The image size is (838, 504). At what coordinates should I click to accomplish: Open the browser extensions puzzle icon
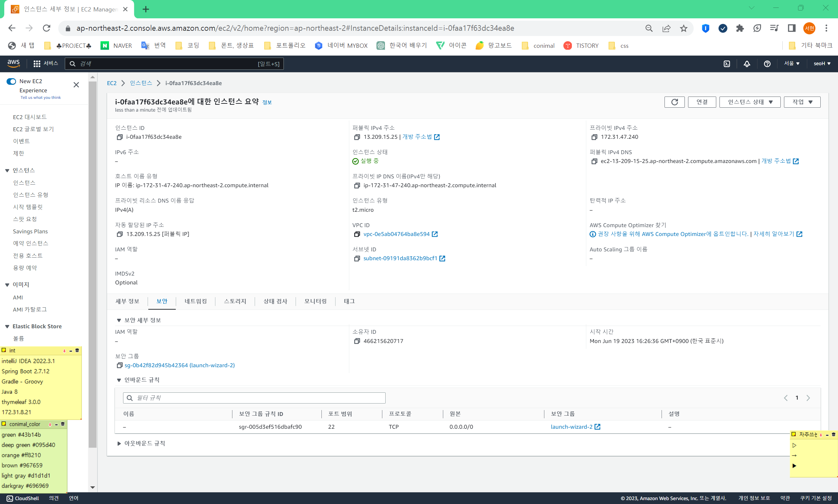tap(740, 28)
